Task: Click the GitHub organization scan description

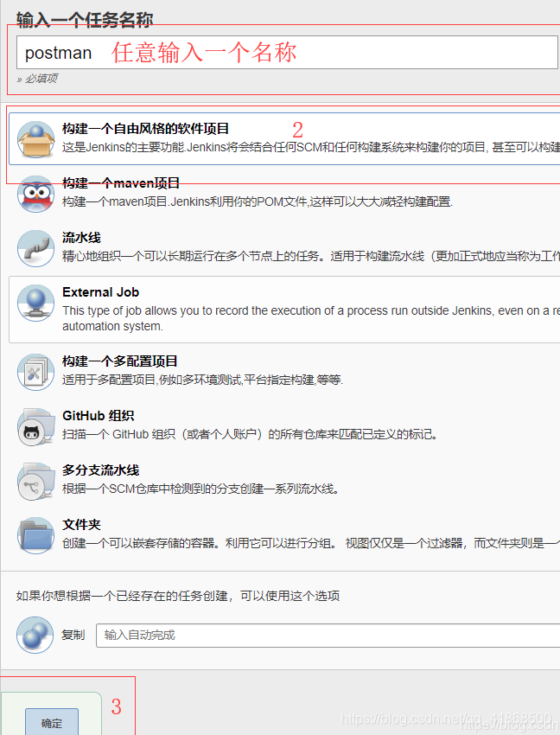Action: point(251,435)
